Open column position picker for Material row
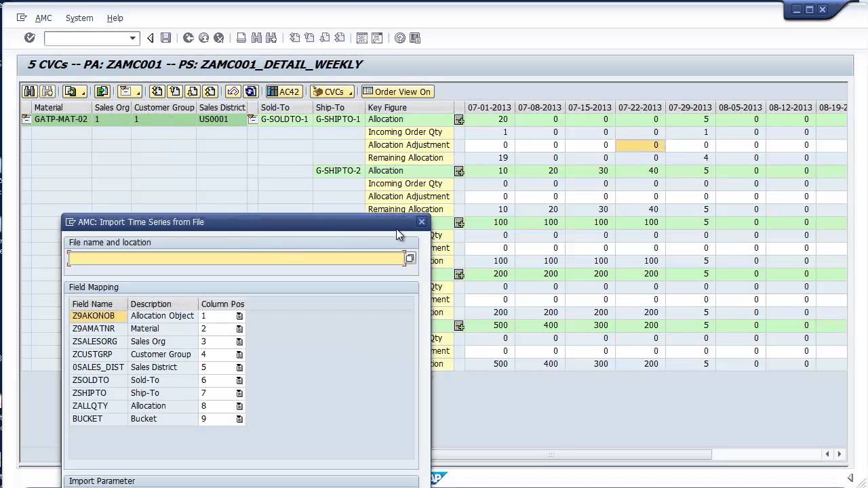The height and width of the screenshot is (488, 868). coord(239,329)
